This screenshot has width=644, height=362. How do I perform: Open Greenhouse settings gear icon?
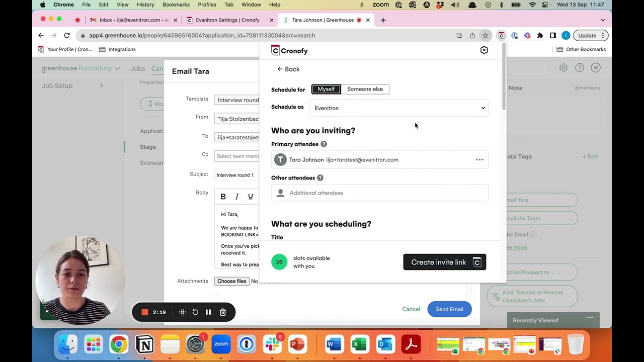coord(563,67)
